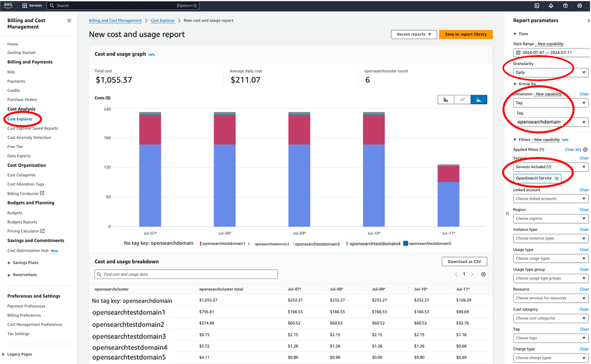591x364 pixels.
Task: Open the Services grid menu
Action: click(x=25, y=5)
